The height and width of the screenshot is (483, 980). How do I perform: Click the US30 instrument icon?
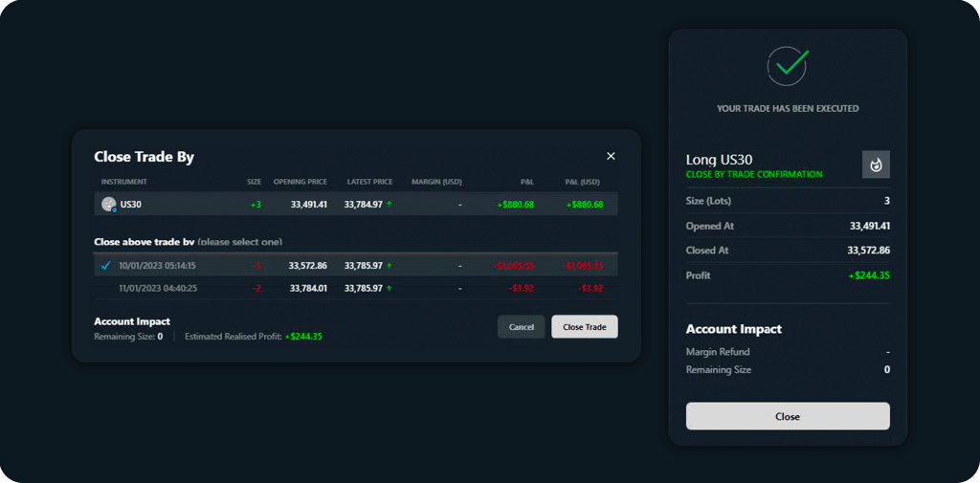coord(108,204)
